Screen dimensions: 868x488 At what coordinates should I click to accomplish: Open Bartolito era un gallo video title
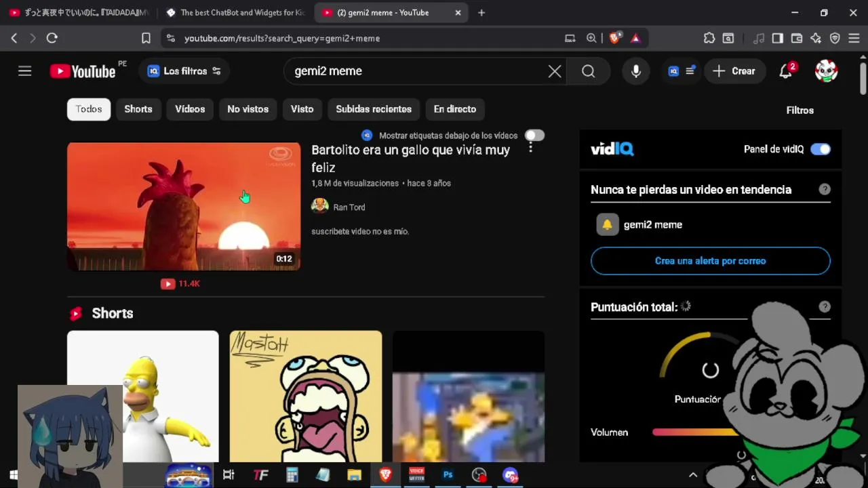click(410, 159)
